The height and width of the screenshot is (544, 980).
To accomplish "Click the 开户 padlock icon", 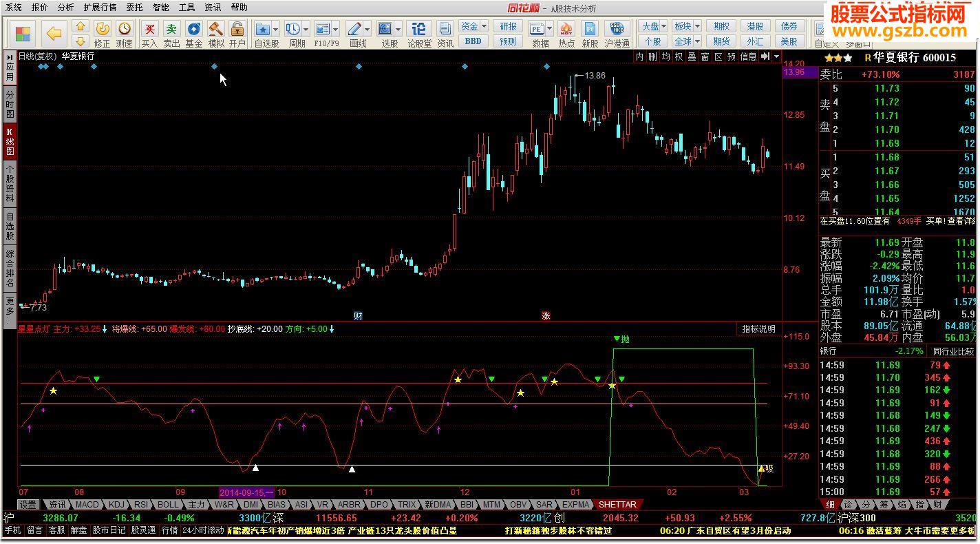I will tap(237, 29).
